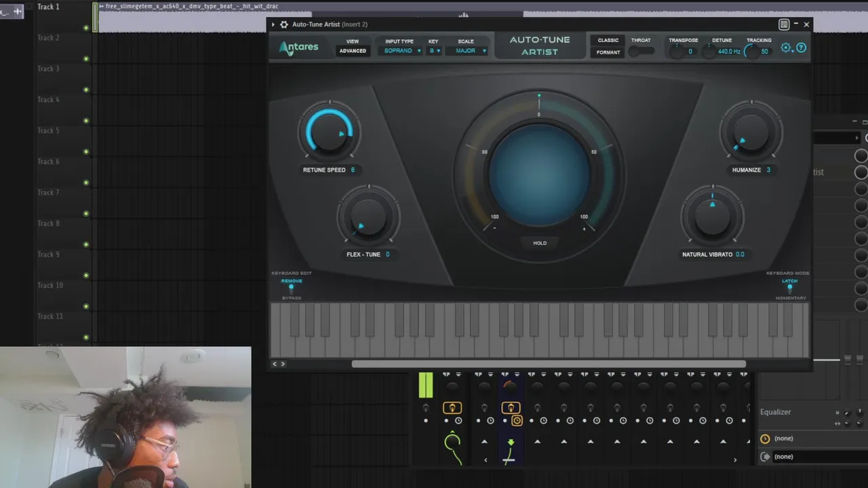The width and height of the screenshot is (868, 488).
Task: Click keyboard scroll-right arrow under piano keys
Action: [x=283, y=364]
